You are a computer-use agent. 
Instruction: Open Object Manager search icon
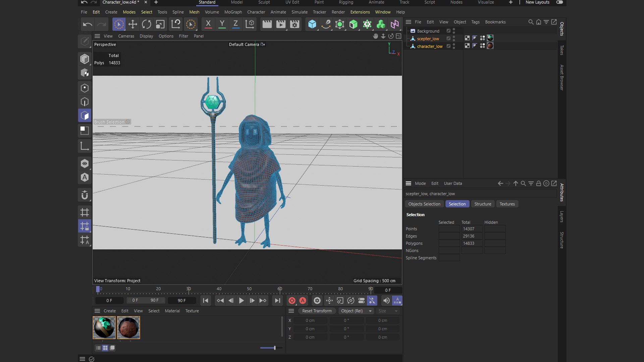[x=531, y=22]
